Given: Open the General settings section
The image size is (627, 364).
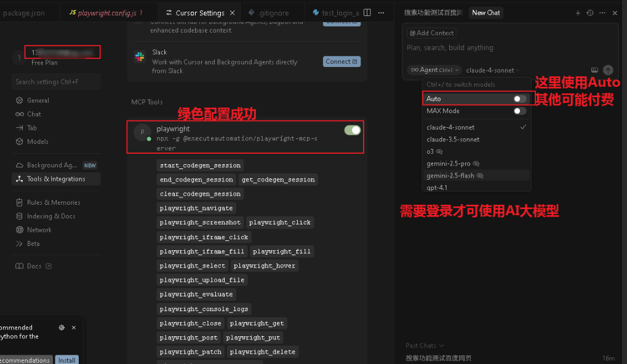Looking at the screenshot, I should pyautogui.click(x=33, y=100).
